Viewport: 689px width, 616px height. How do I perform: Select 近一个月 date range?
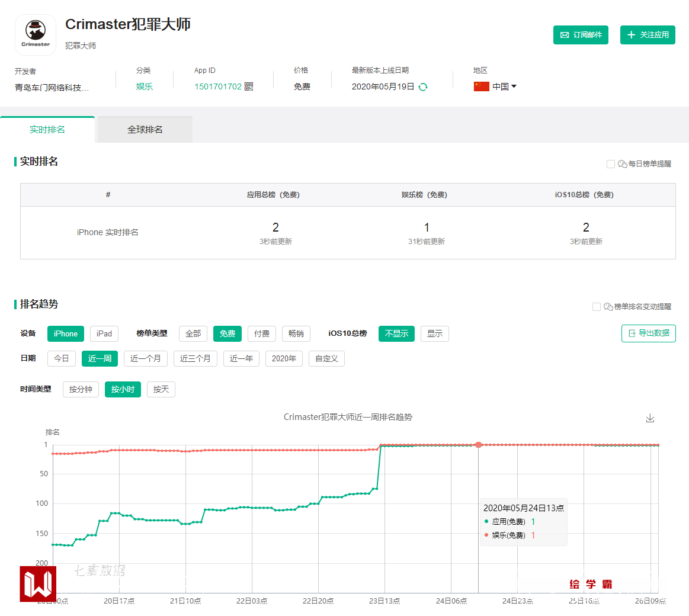click(146, 358)
